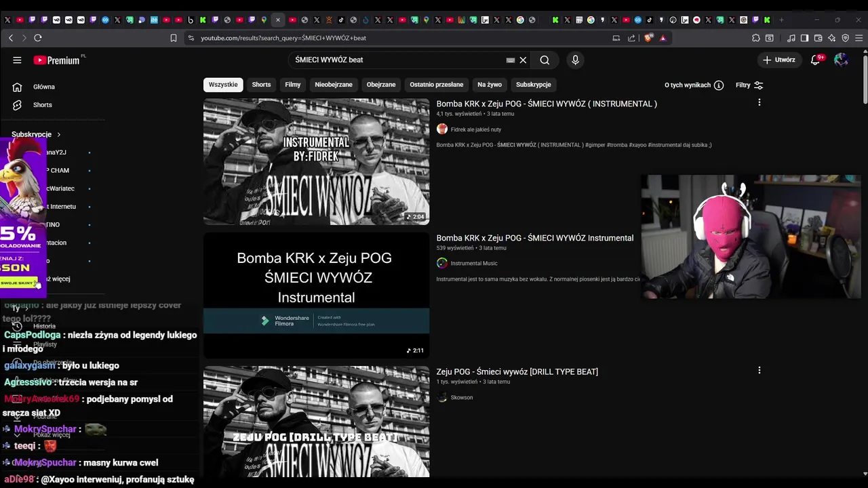
Task: Open title Zeju POG - Śmieci wywóz [DRILL TYPE BEAT]
Action: pyautogui.click(x=517, y=371)
